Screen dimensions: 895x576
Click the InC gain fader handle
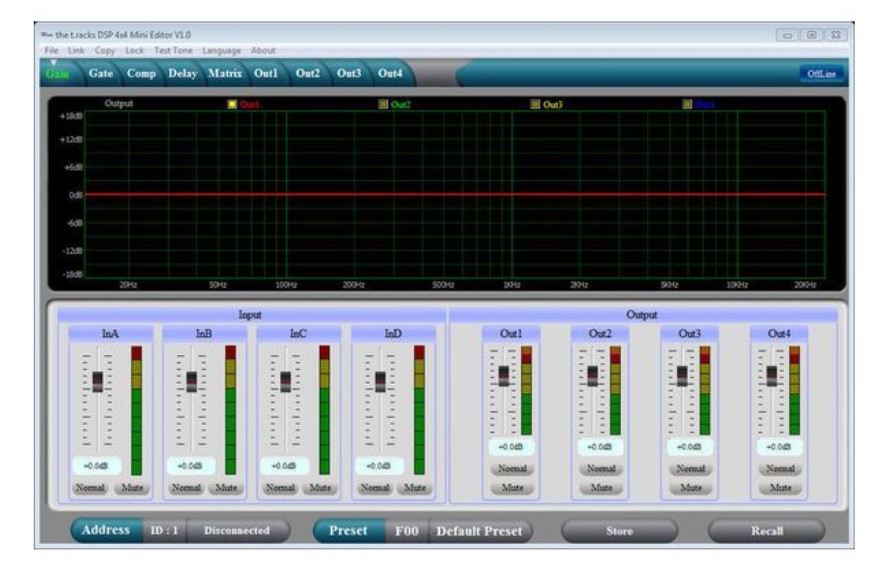tap(285, 381)
